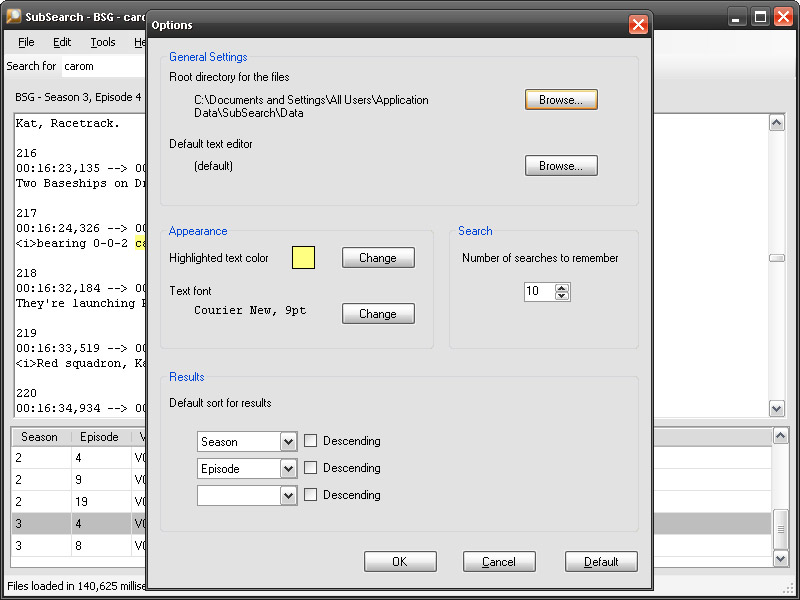Open the File menu

(26, 42)
